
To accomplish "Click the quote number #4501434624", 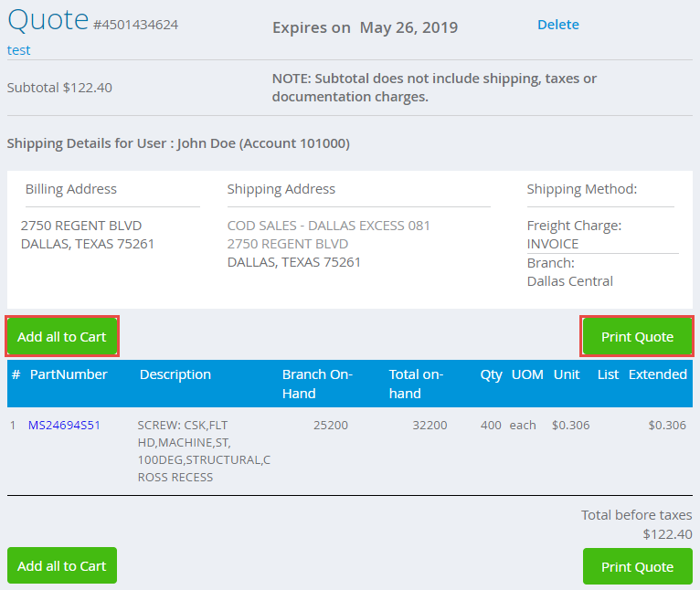I will pos(135,25).
